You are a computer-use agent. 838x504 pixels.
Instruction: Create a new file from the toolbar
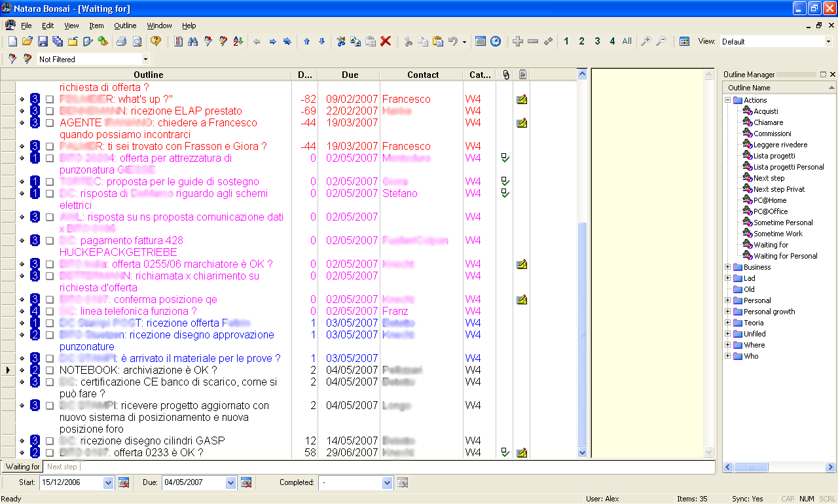[x=12, y=41]
